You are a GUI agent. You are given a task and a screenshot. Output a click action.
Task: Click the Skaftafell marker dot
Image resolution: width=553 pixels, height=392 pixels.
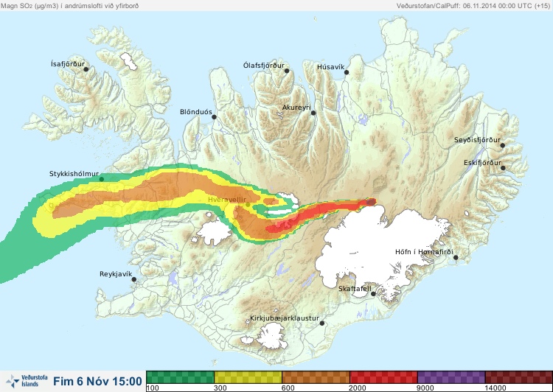[x=373, y=294]
